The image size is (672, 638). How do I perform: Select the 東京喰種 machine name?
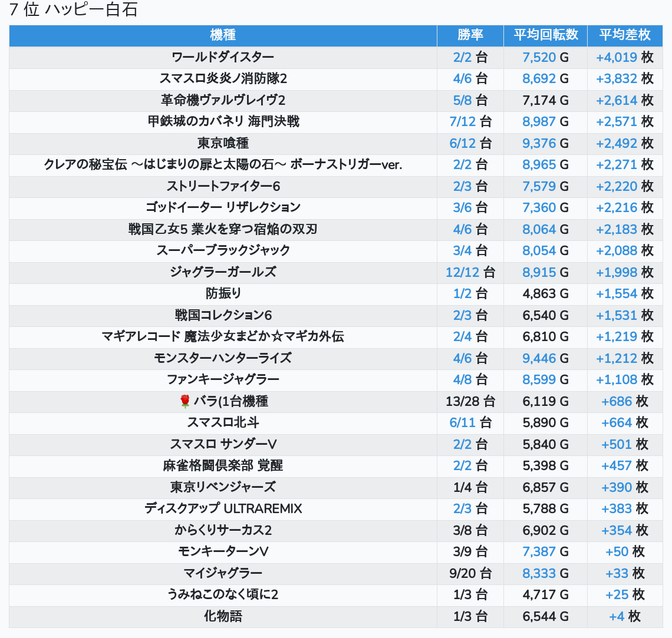(x=223, y=143)
